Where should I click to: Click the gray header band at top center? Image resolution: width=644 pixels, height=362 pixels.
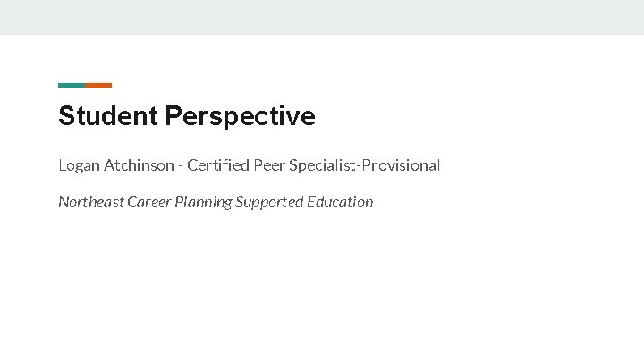(x=322, y=17)
